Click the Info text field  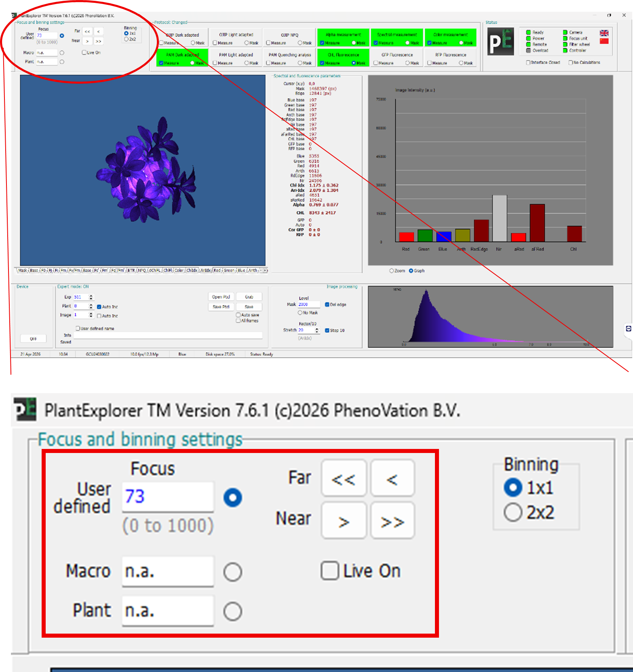click(x=168, y=335)
